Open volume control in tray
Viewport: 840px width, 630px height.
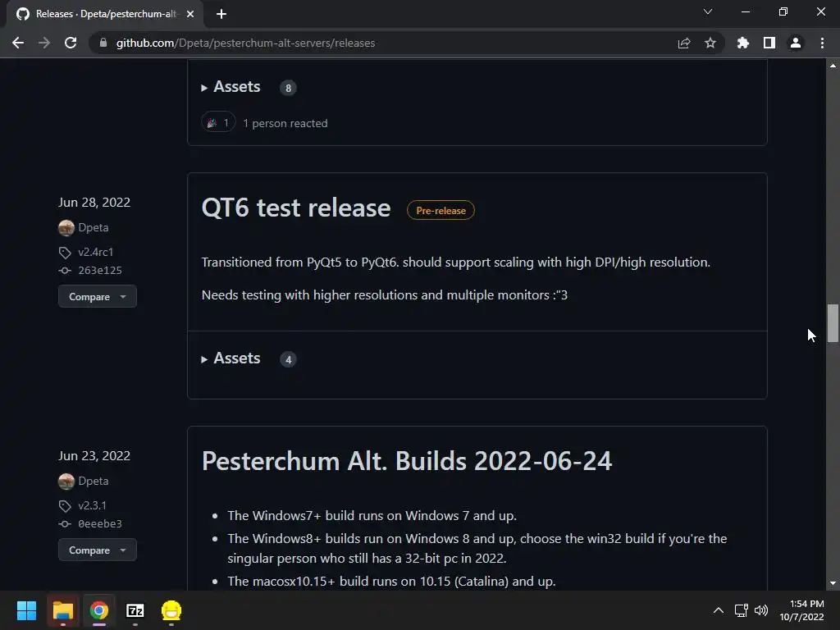(x=761, y=610)
